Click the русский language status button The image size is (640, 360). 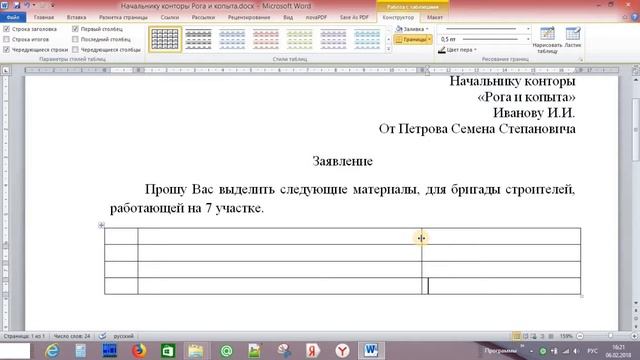point(123,336)
